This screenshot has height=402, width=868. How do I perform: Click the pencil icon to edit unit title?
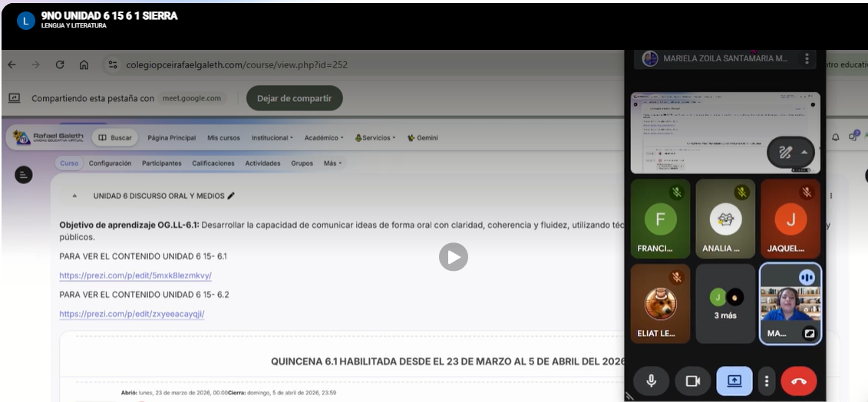(x=231, y=196)
